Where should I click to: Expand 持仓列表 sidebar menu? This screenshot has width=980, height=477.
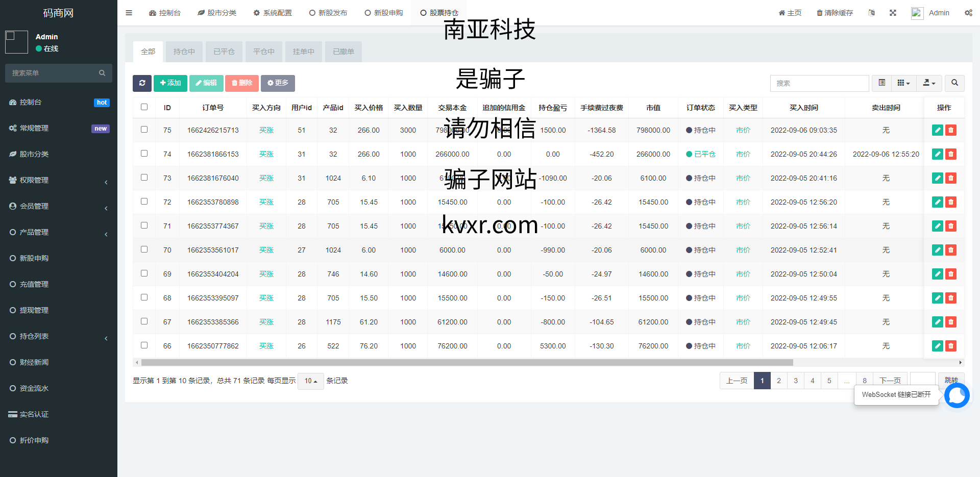(59, 336)
